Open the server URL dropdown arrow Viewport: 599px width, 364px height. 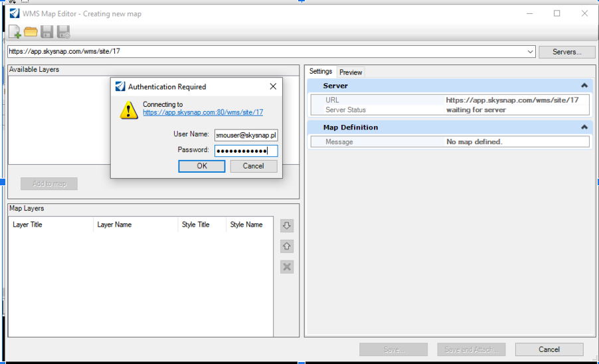coord(530,52)
